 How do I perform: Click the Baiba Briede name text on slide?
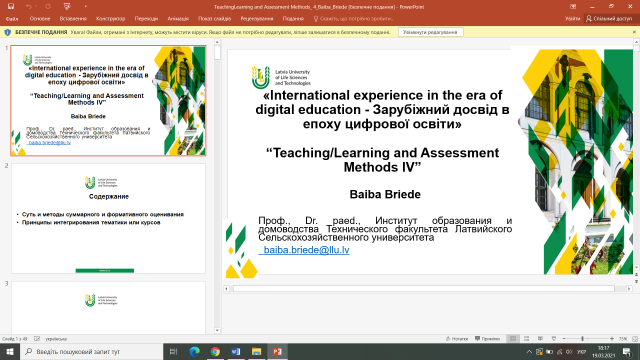point(385,194)
